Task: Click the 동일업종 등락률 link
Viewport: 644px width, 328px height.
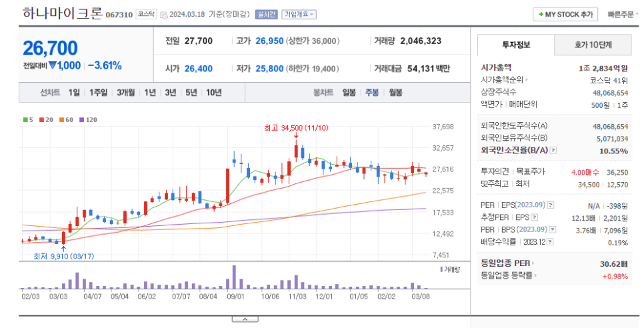Action: (x=509, y=275)
